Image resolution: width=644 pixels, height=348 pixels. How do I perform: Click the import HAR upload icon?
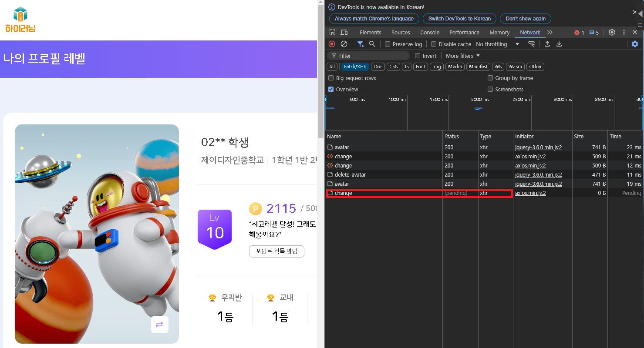pos(547,44)
